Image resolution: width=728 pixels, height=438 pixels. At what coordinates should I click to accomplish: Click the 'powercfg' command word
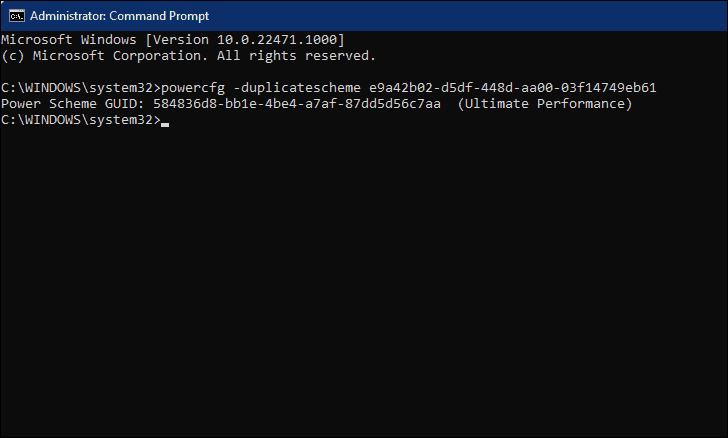click(193, 88)
